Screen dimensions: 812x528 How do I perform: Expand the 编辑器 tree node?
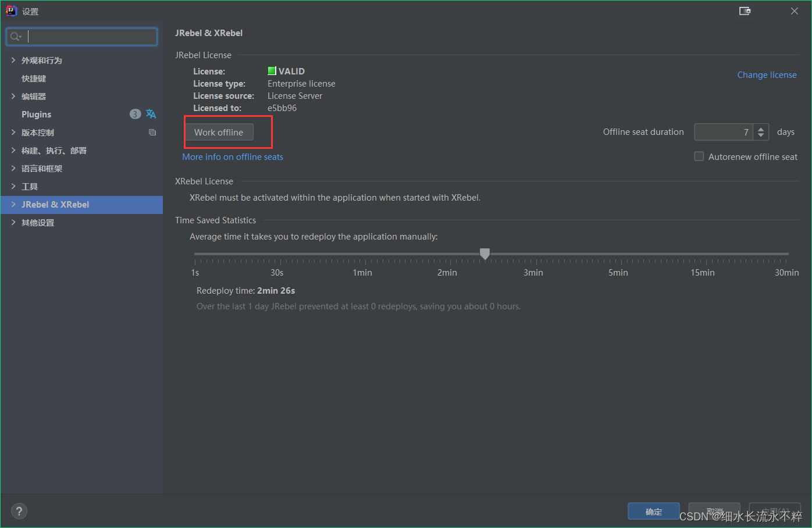pos(13,96)
